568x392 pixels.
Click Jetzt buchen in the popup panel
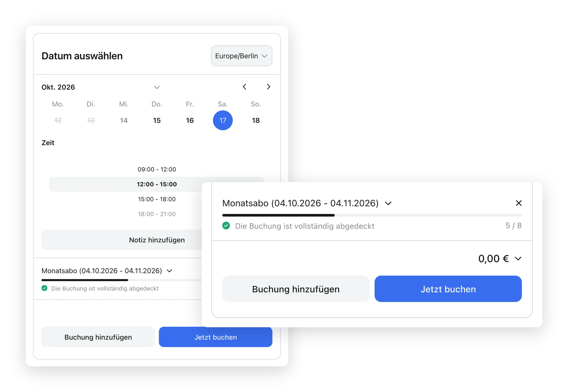click(448, 289)
